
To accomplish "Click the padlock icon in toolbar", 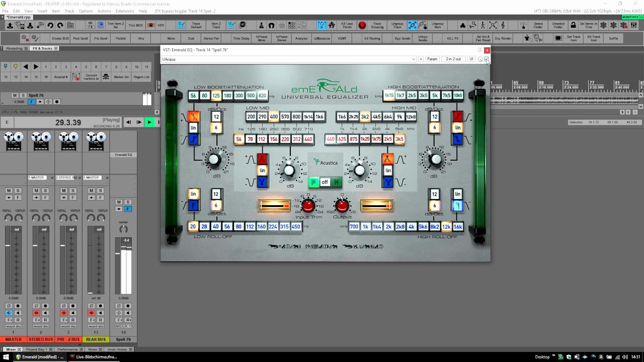I will (574, 25).
